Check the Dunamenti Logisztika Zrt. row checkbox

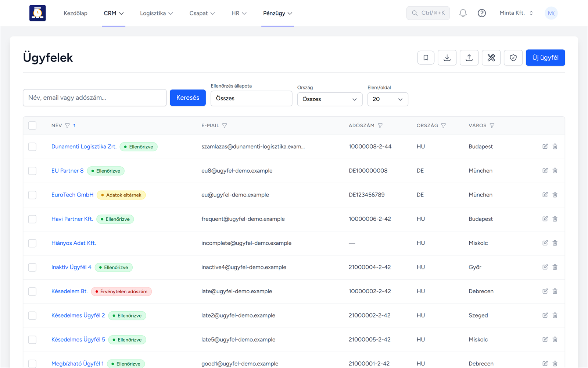click(x=32, y=147)
